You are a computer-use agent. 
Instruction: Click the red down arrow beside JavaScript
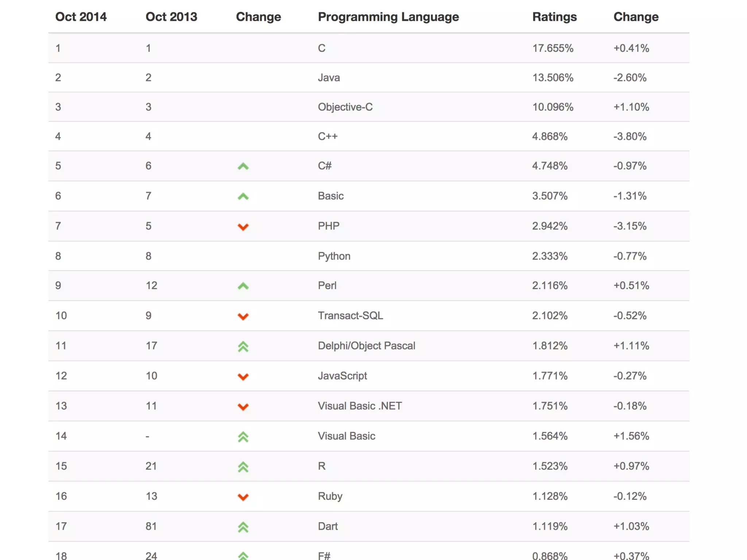243,377
